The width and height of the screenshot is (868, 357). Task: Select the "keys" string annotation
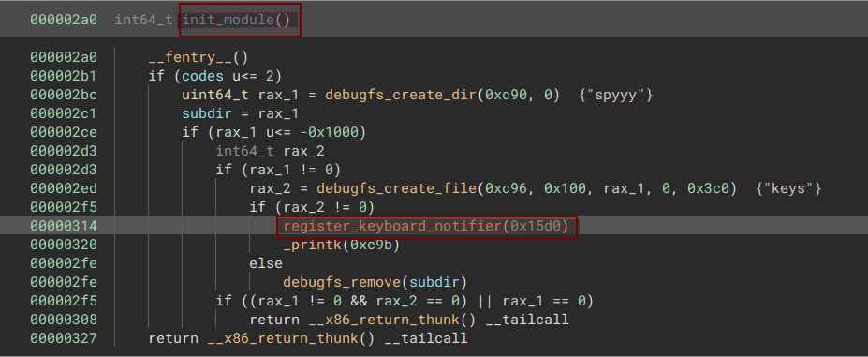pyautogui.click(x=788, y=189)
